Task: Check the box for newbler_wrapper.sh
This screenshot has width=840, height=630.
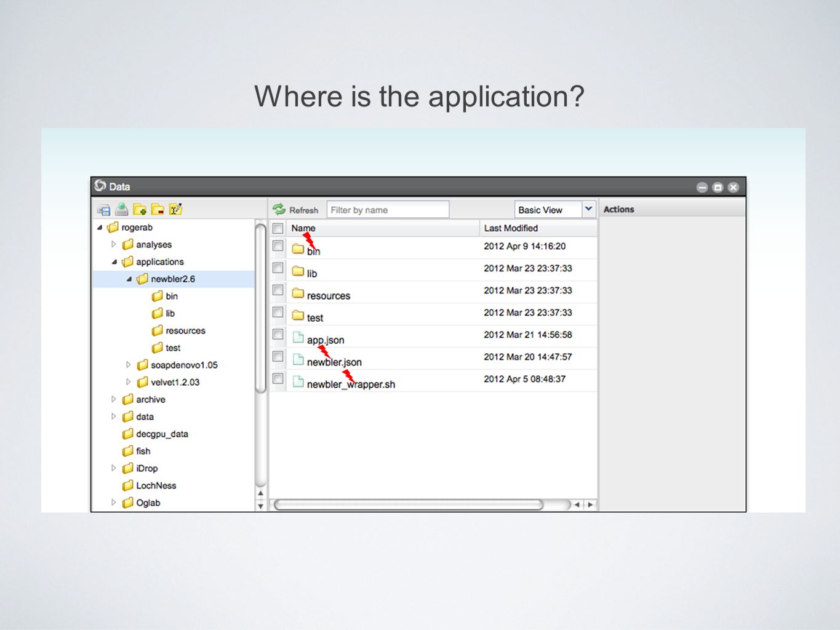Action: 278,379
